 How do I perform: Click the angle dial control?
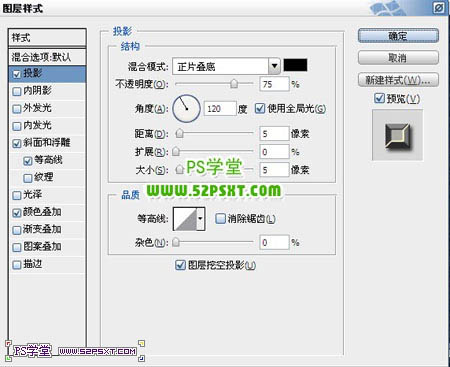click(x=186, y=108)
